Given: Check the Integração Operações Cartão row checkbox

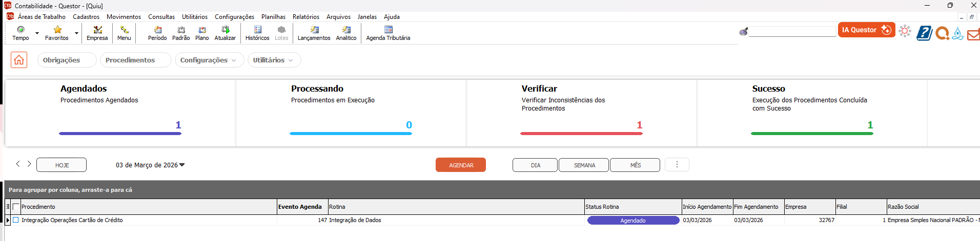Looking at the screenshot, I should [16, 220].
